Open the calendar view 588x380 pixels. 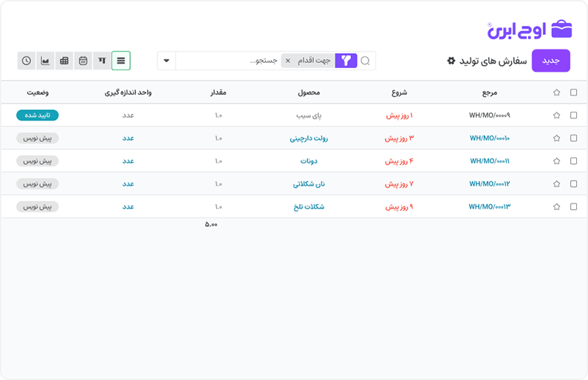[x=83, y=61]
